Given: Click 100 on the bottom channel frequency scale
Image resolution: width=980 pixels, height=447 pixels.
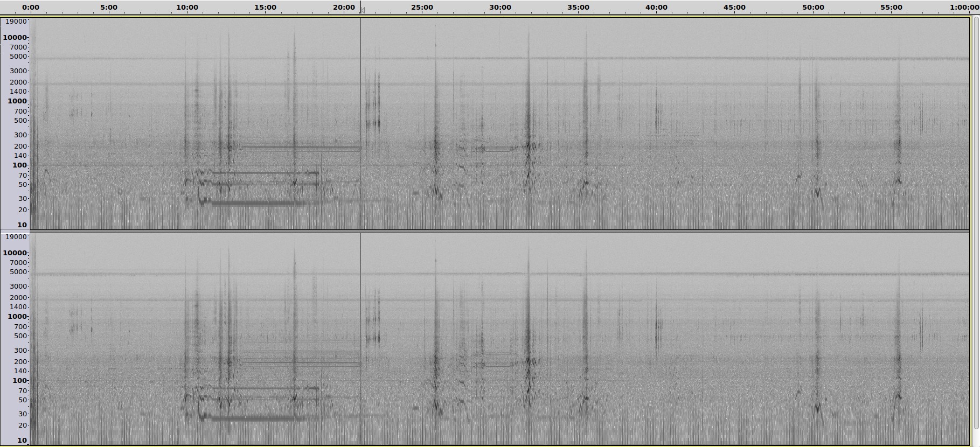Looking at the screenshot, I should pos(19,381).
